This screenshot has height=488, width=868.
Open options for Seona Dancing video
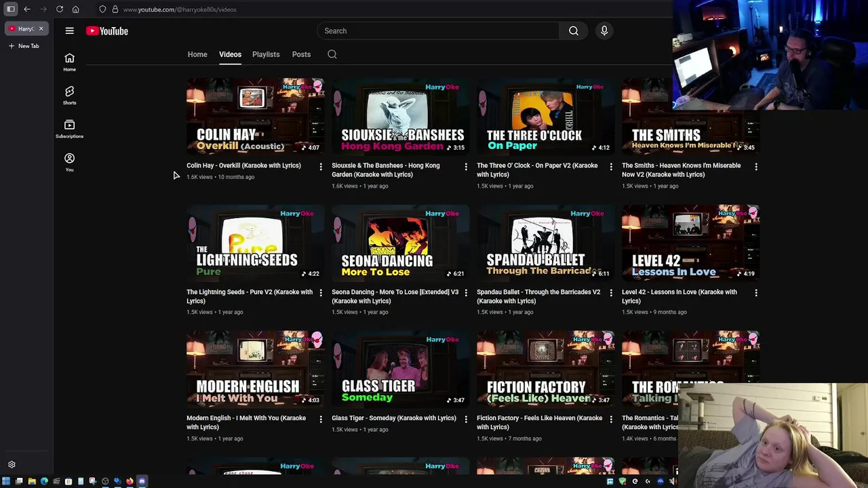pos(466,293)
